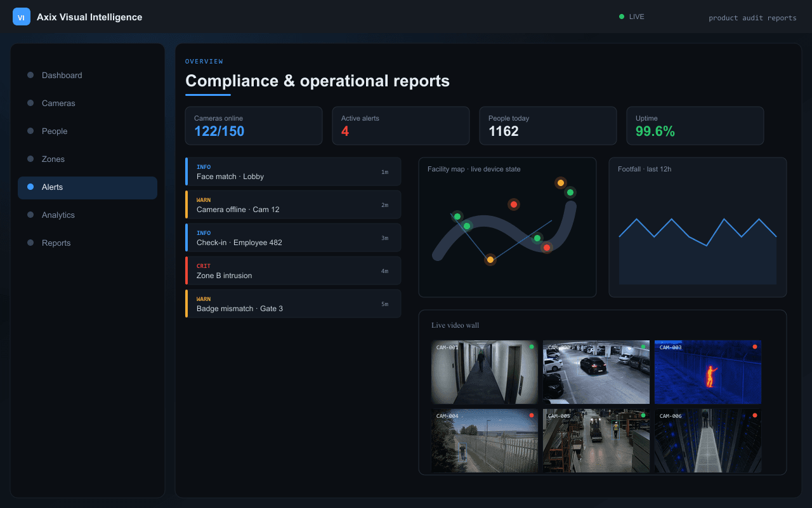
Task: Click the 4m timestamp on Zone B alert
Action: (x=384, y=271)
